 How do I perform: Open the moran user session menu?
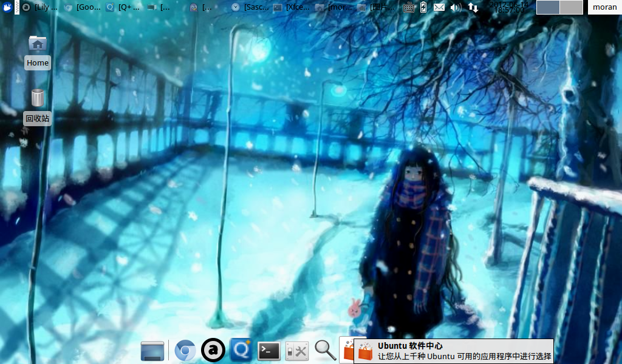604,7
